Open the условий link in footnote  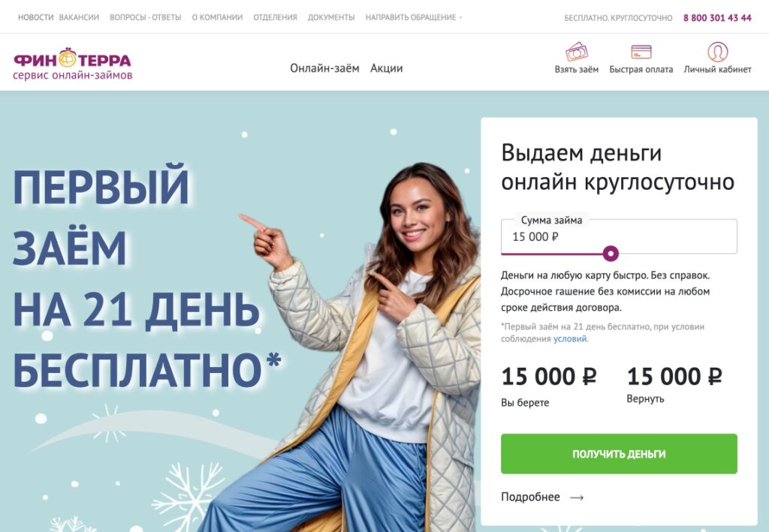[570, 338]
